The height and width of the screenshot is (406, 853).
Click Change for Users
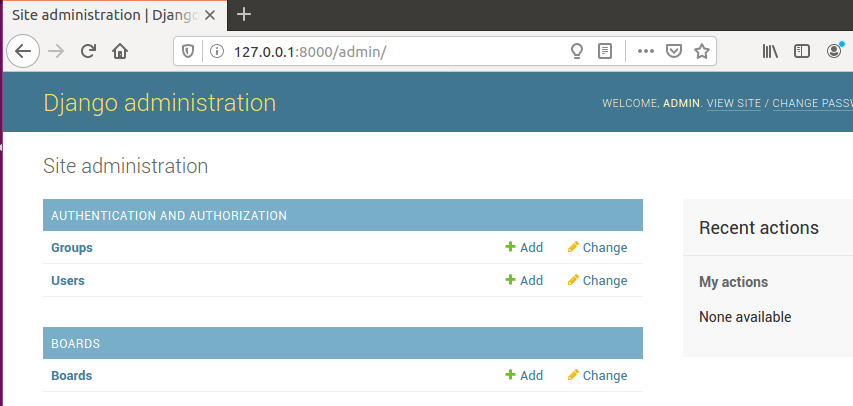(x=597, y=280)
